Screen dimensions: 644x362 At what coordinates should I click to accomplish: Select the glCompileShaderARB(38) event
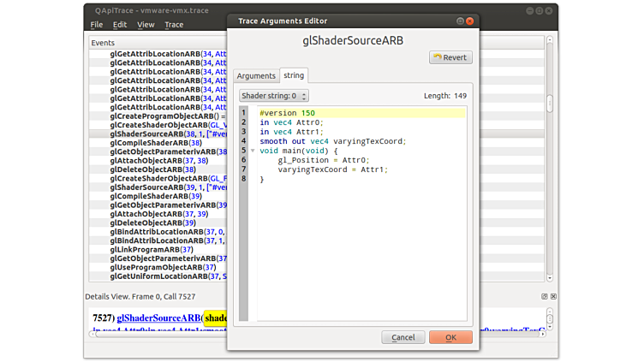(156, 143)
